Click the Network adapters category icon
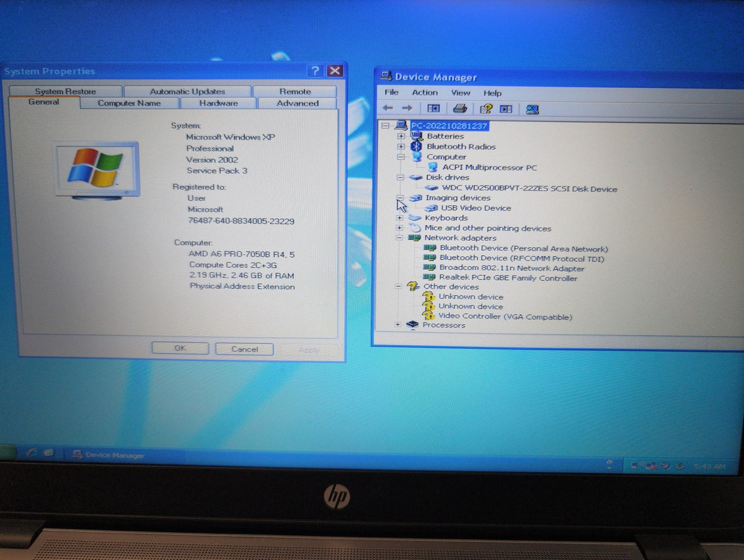 coord(414,238)
